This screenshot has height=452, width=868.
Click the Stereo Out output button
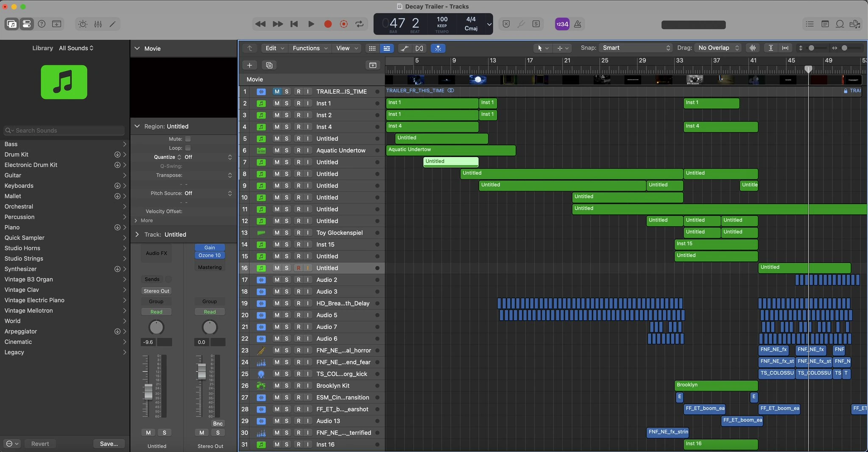click(156, 291)
